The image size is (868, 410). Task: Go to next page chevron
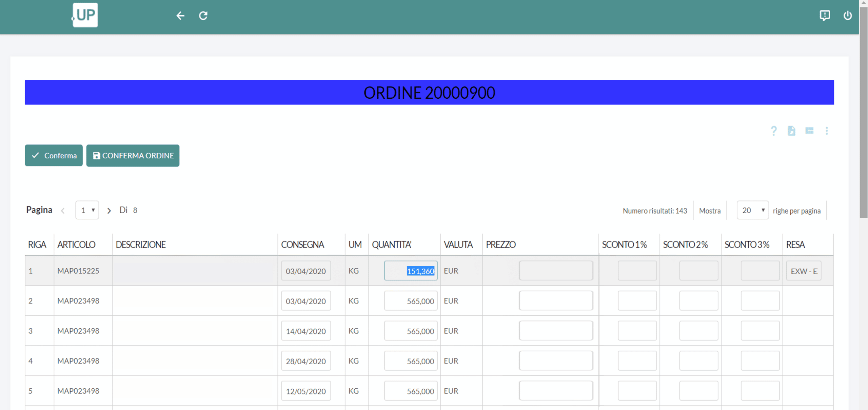coord(109,211)
